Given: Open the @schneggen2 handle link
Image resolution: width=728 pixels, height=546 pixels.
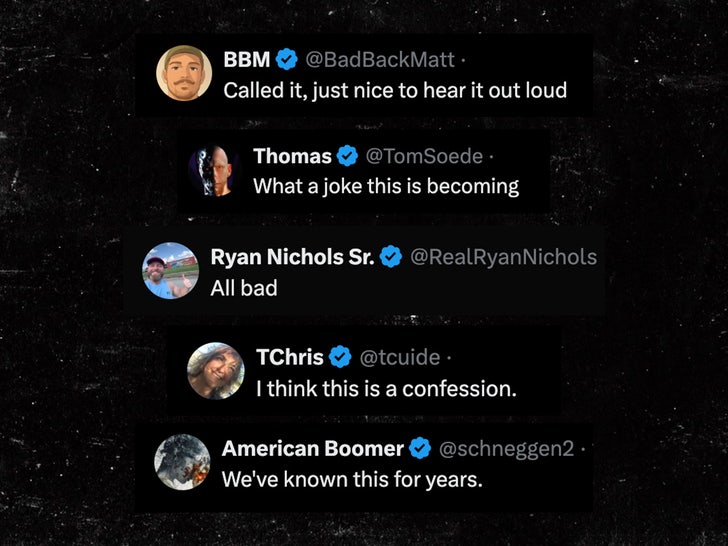Looking at the screenshot, I should [509, 448].
